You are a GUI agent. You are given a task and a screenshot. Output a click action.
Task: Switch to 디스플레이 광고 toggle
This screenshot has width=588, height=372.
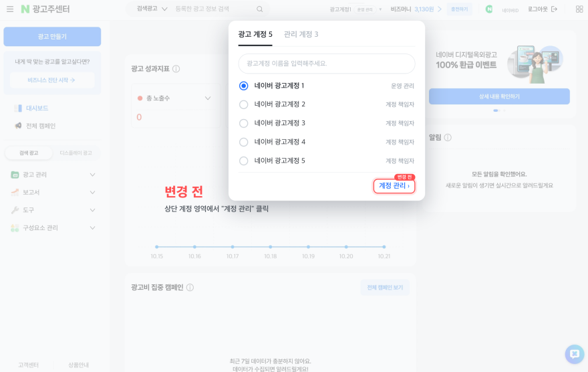76,153
